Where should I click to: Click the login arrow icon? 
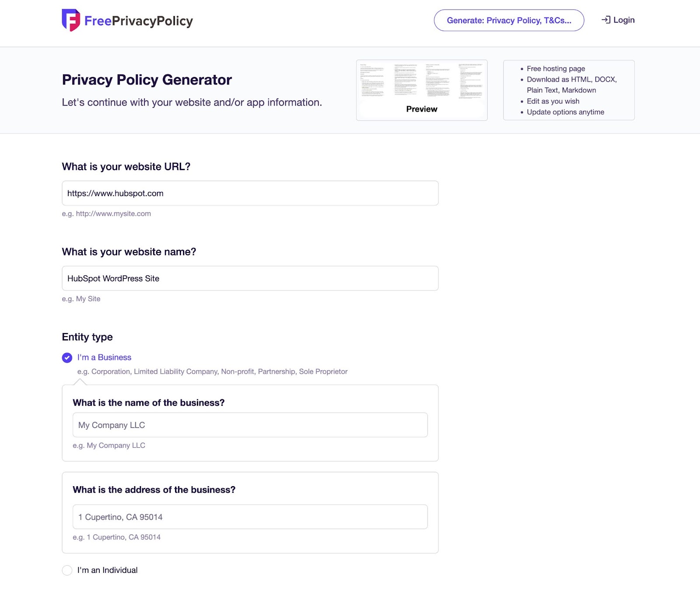(605, 20)
